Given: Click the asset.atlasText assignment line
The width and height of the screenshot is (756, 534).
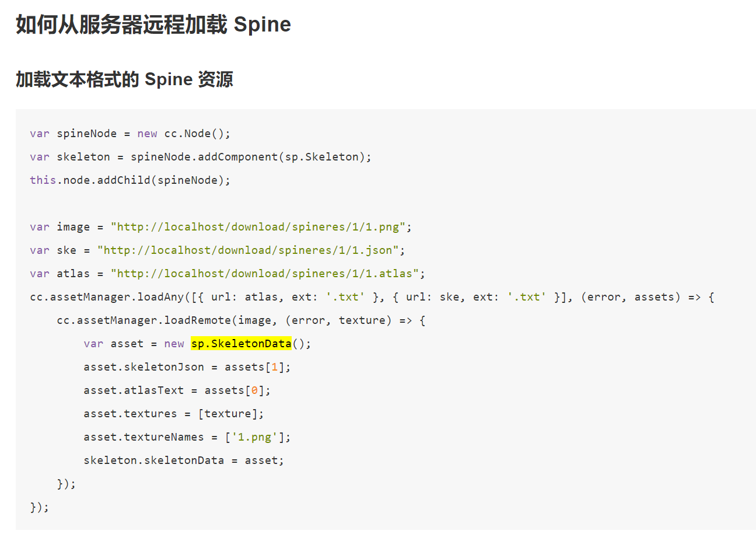Looking at the screenshot, I should click(177, 390).
